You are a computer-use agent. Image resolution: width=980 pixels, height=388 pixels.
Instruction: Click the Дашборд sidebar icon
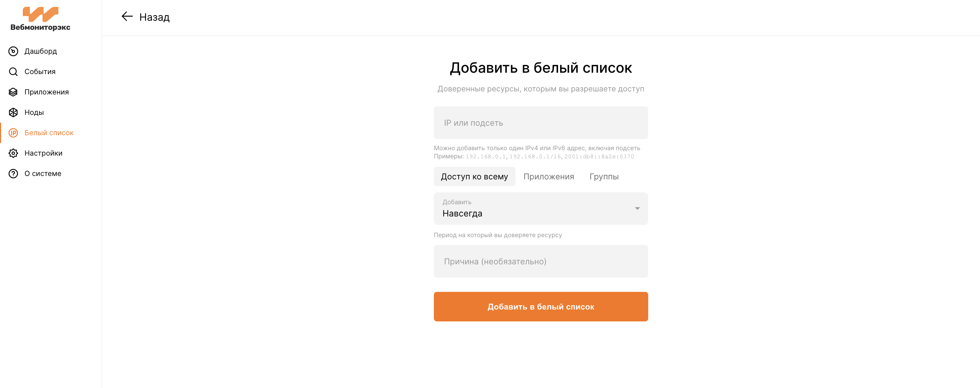tap(13, 51)
